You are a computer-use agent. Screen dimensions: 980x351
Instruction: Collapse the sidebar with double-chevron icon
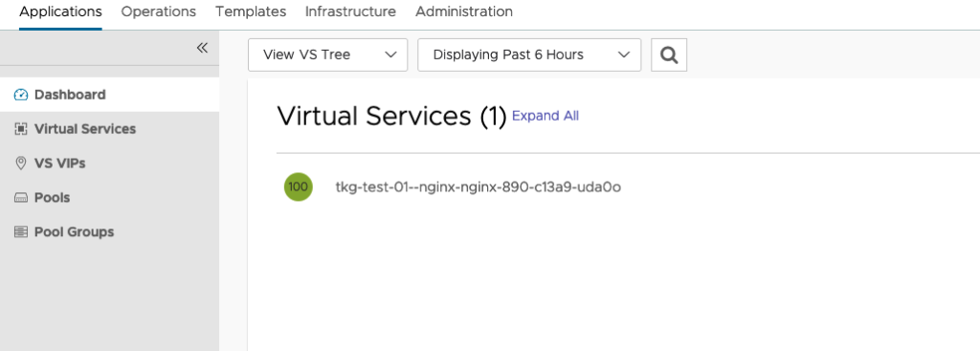(202, 48)
